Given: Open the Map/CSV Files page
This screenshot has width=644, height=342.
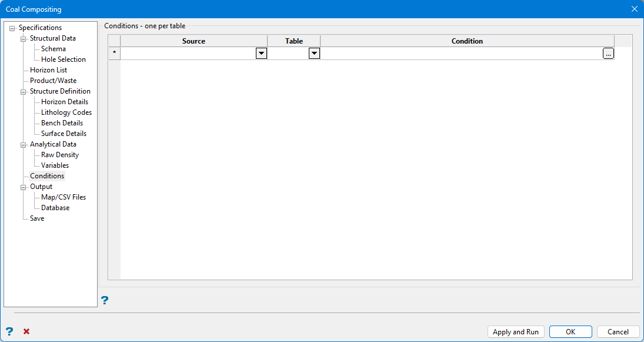Looking at the screenshot, I should tap(64, 197).
